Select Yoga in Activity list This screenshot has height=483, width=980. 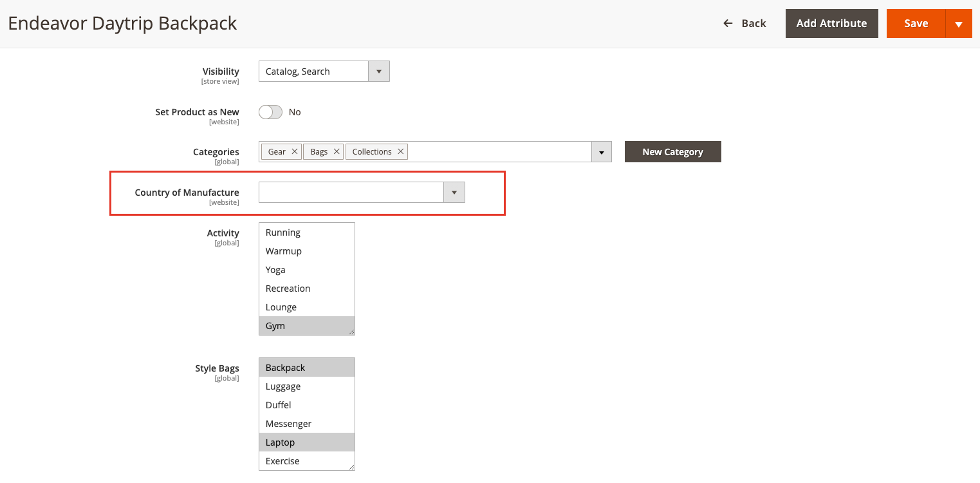click(307, 270)
